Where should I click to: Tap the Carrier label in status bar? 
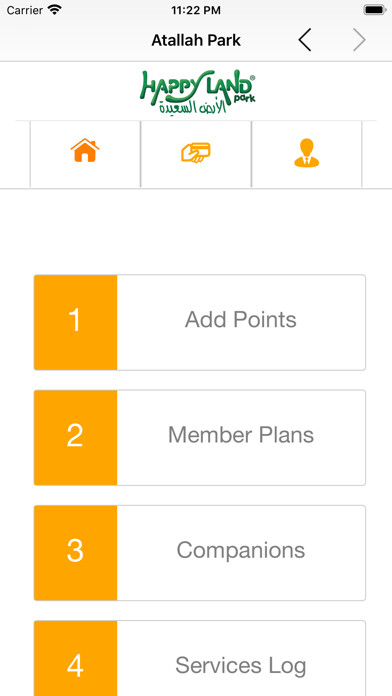tap(25, 10)
